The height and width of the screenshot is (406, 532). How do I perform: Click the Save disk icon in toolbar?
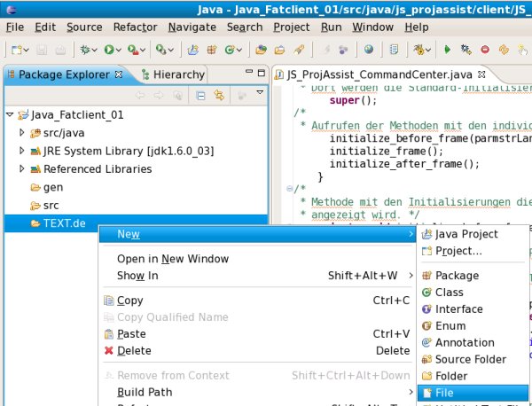41,51
